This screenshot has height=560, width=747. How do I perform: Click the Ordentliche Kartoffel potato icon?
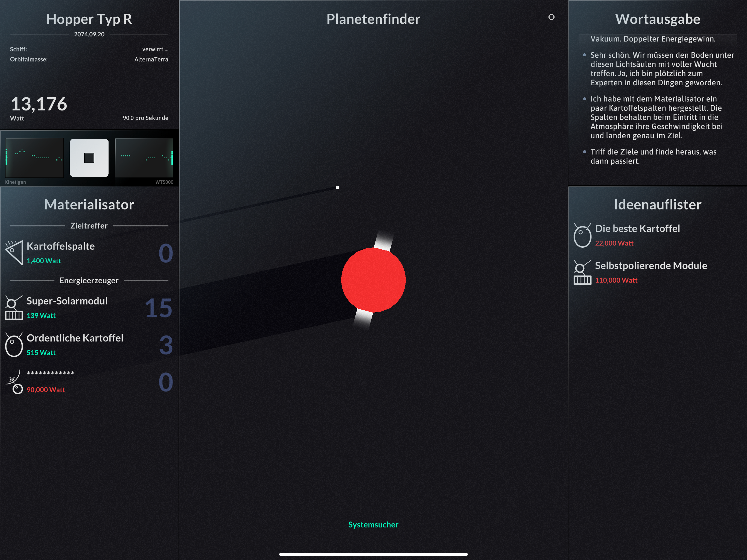coord(14,345)
